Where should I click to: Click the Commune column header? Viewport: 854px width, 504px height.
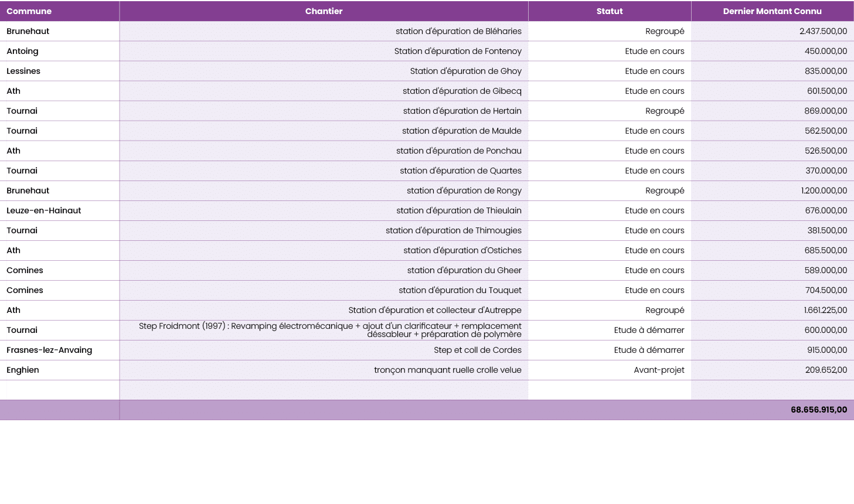click(29, 11)
